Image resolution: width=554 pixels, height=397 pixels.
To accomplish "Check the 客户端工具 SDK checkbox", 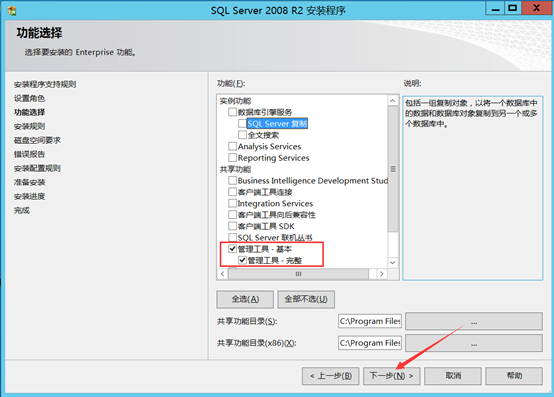I will point(232,226).
